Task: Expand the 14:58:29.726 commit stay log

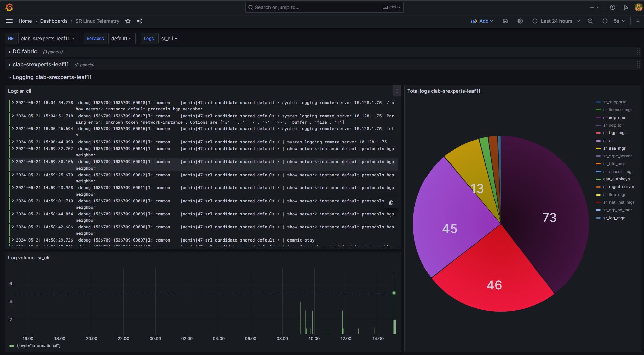Action: [13, 240]
